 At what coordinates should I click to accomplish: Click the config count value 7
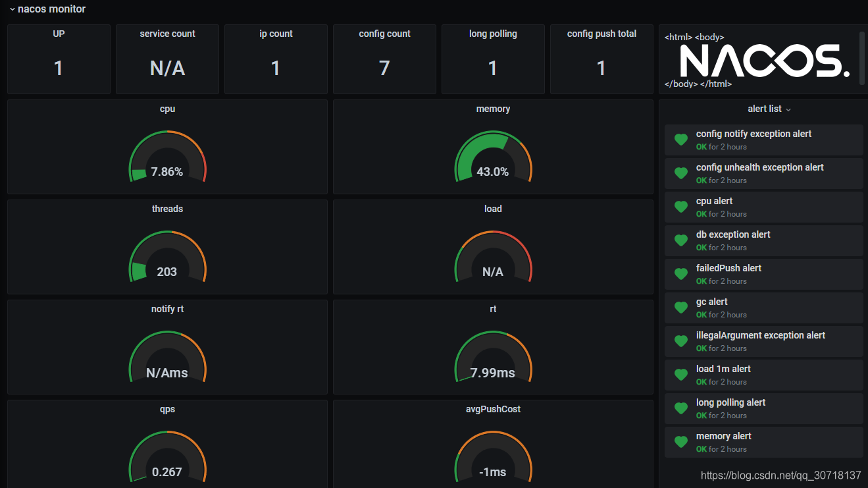[384, 68]
